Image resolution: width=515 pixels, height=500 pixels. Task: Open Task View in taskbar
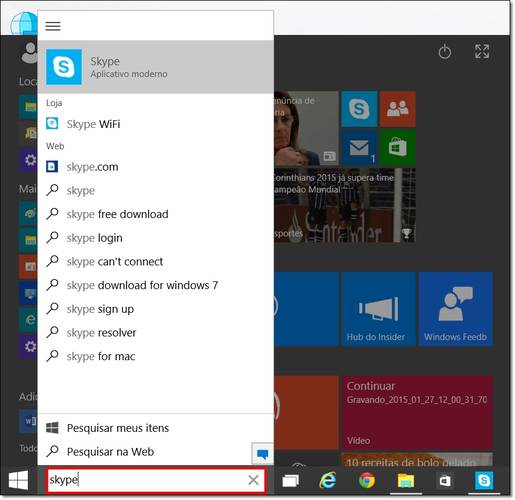point(291,481)
